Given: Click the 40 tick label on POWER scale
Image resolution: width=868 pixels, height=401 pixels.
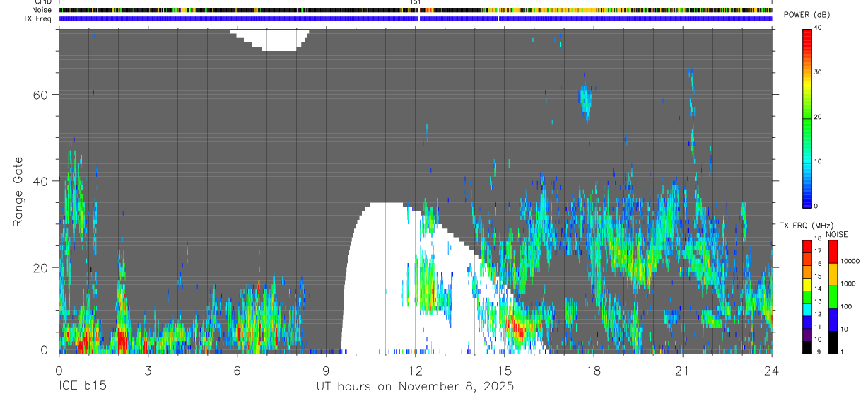Looking at the screenshot, I should pyautogui.click(x=819, y=28).
